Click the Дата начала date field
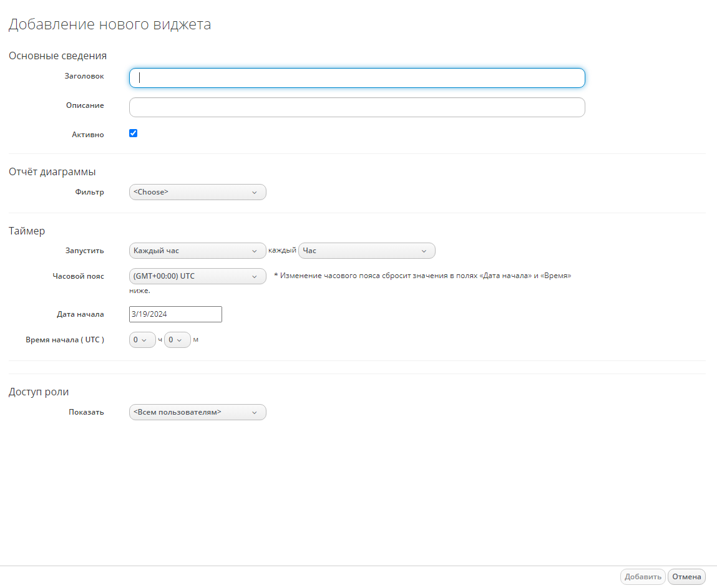The image size is (717, 588). (175, 314)
